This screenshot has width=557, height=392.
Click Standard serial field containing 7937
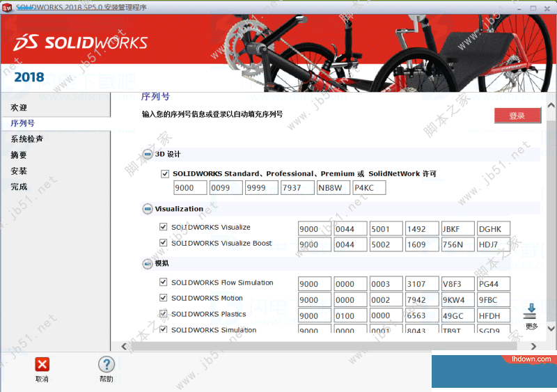click(x=298, y=188)
